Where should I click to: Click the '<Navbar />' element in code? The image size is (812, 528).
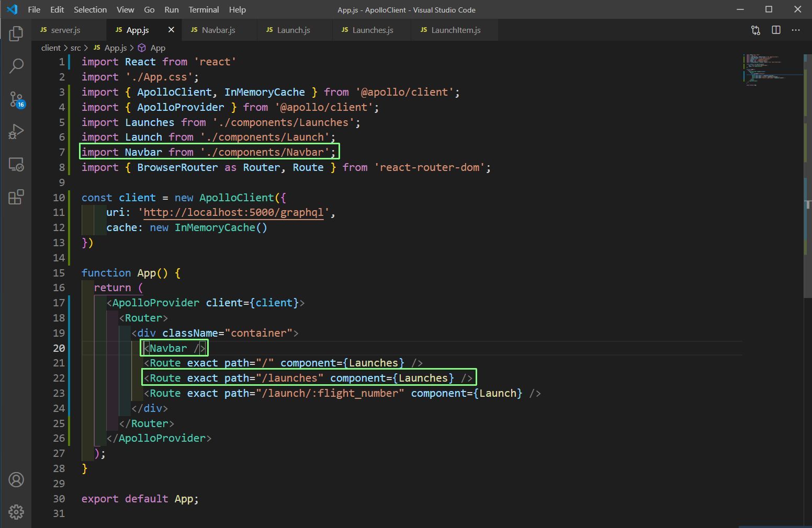pyautogui.click(x=175, y=348)
